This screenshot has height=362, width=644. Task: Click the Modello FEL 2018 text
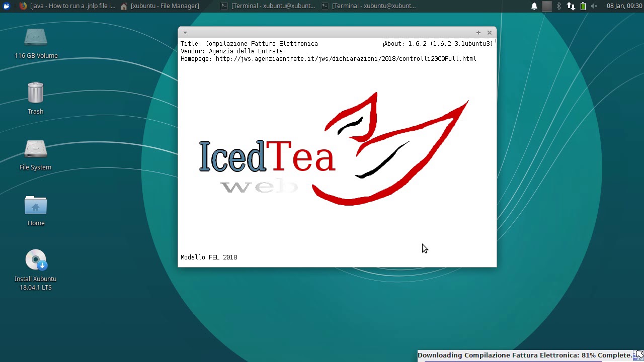[209, 257]
